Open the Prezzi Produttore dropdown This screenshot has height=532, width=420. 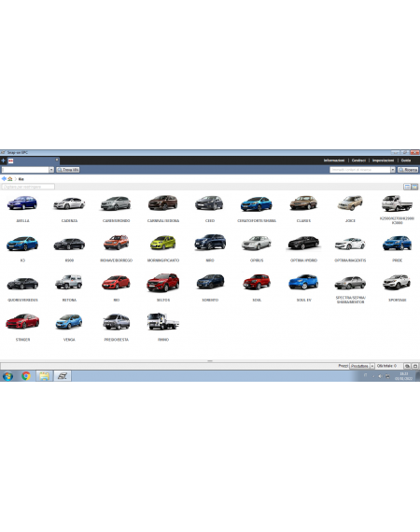pos(361,366)
